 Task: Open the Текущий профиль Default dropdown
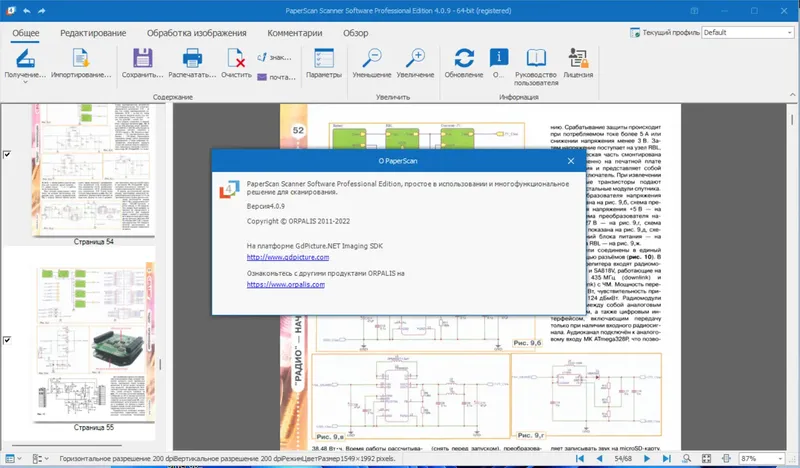789,32
